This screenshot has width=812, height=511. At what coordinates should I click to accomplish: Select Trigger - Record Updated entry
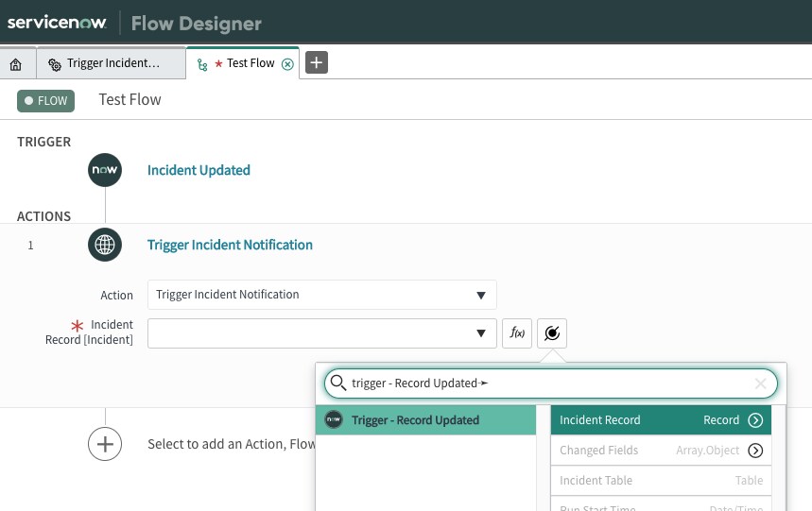pyautogui.click(x=425, y=420)
